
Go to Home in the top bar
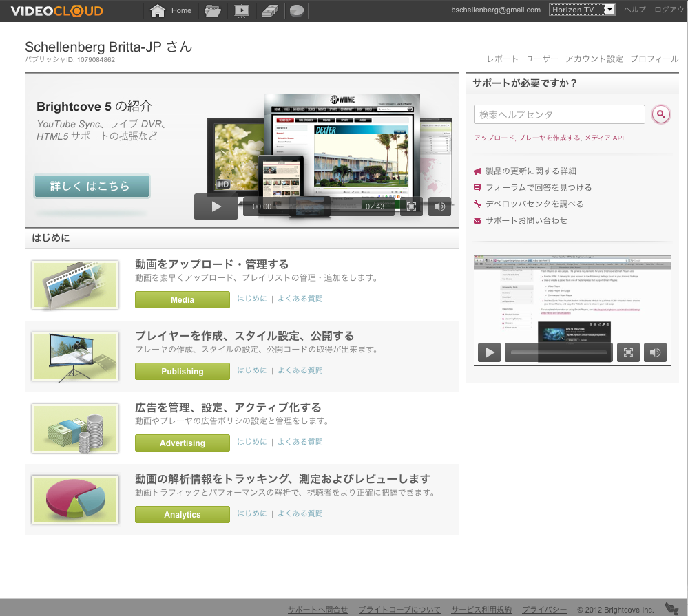tap(170, 10)
